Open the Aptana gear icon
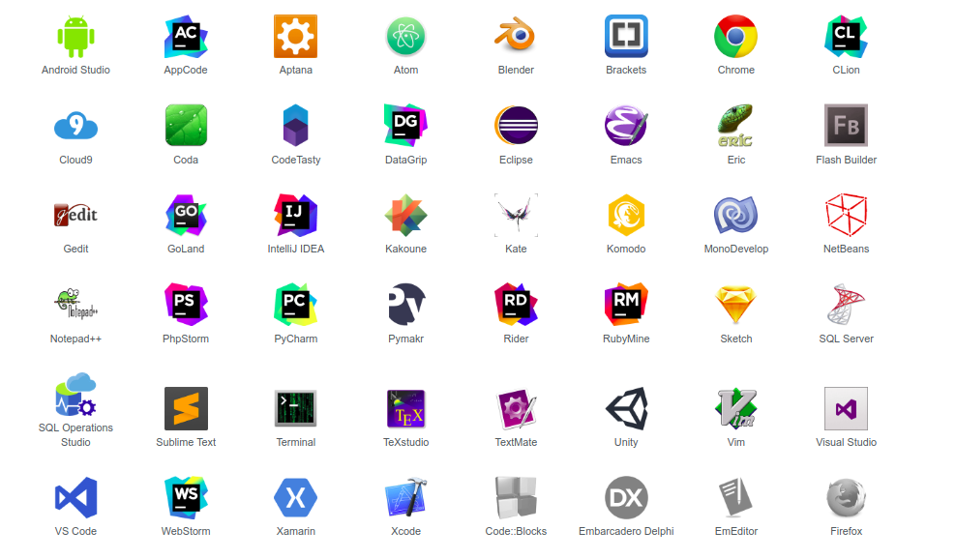 (x=296, y=37)
